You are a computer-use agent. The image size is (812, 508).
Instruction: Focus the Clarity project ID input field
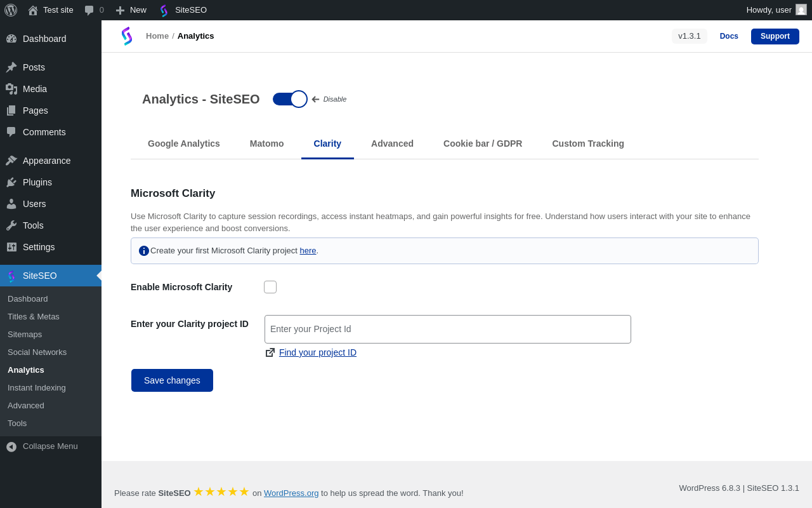coord(447,329)
